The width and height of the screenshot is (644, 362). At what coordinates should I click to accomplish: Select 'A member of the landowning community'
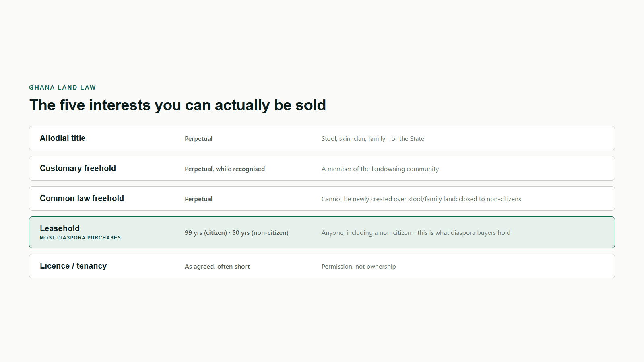pyautogui.click(x=380, y=169)
